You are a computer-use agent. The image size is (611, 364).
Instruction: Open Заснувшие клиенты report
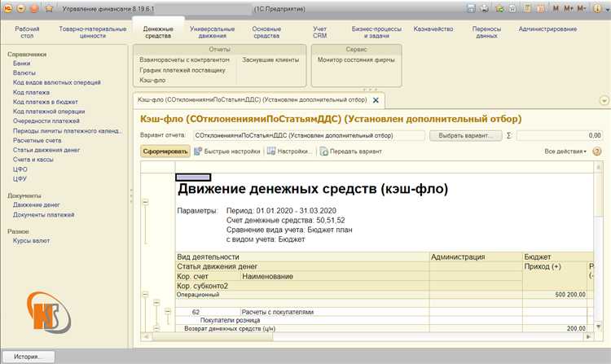click(270, 60)
